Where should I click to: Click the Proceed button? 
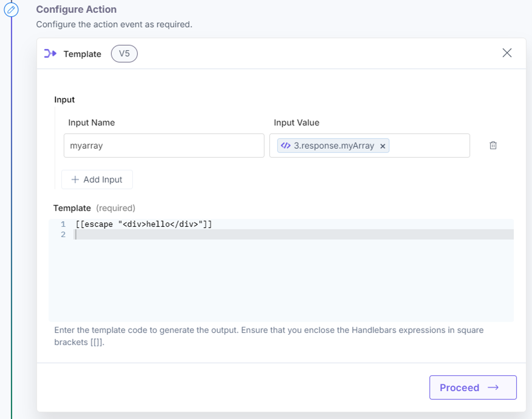point(473,388)
